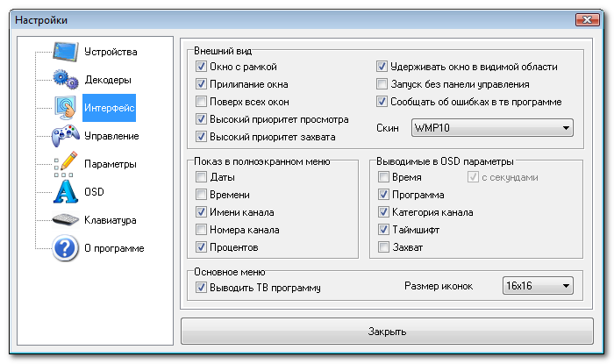Enable the Поверх всех окон checkbox
Viewport: 614px width, 364px height.
[201, 102]
